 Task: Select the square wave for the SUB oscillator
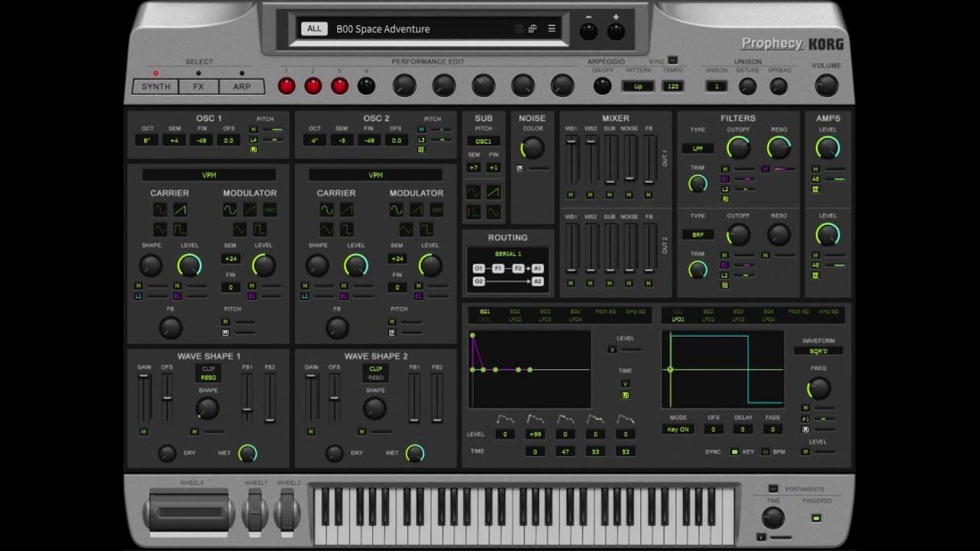tap(474, 212)
